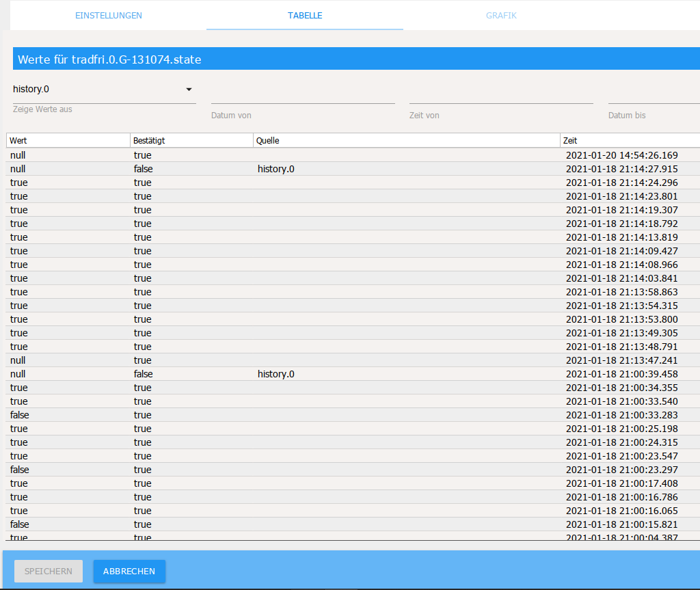
Task: Select timestamp 2021-01-20 14:54:26.169
Action: click(x=622, y=155)
